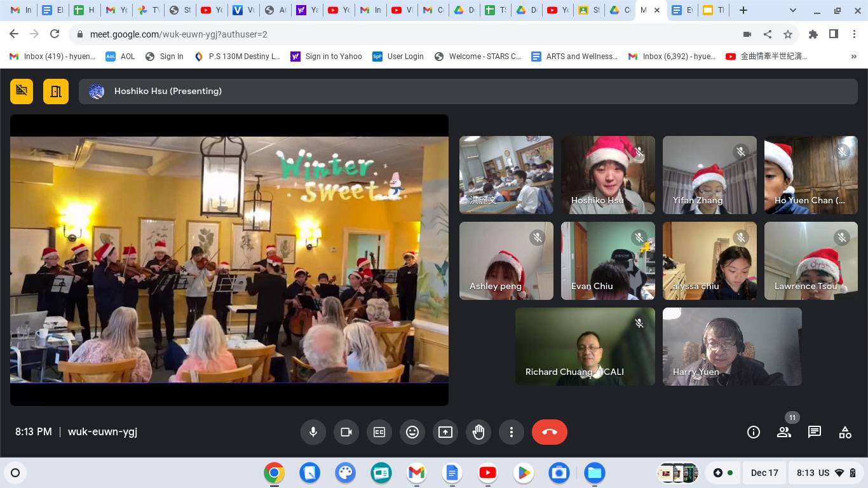Open Files app from the shelf
The width and height of the screenshot is (868, 488).
(594, 473)
